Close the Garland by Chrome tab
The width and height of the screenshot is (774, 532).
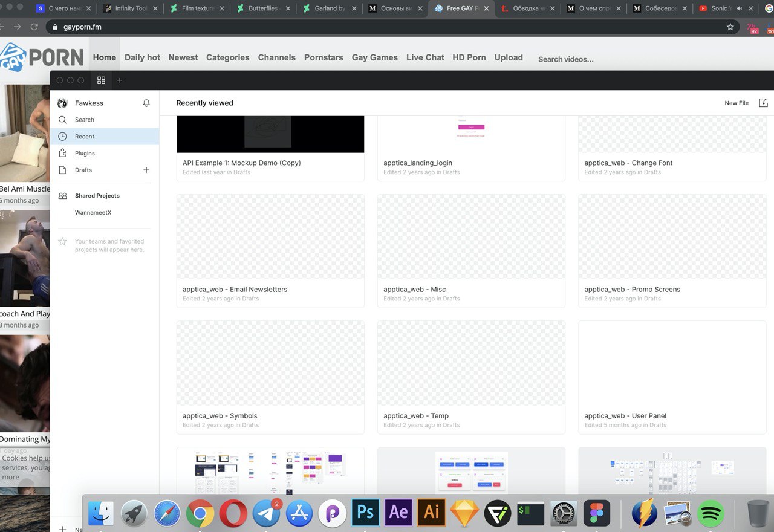coord(354,8)
